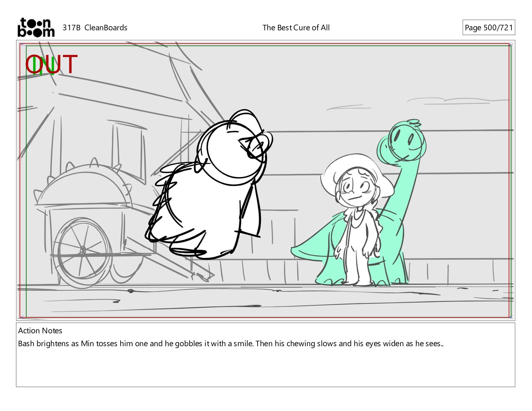Click the storyboard panel thumbnail
Image resolution: width=532 pixels, height=411 pixels.
coord(265,181)
